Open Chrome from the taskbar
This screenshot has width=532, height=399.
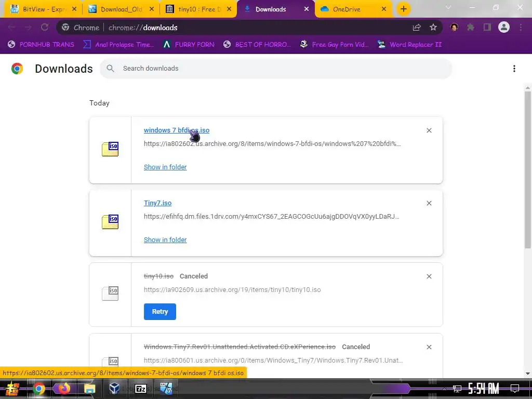tap(38, 389)
